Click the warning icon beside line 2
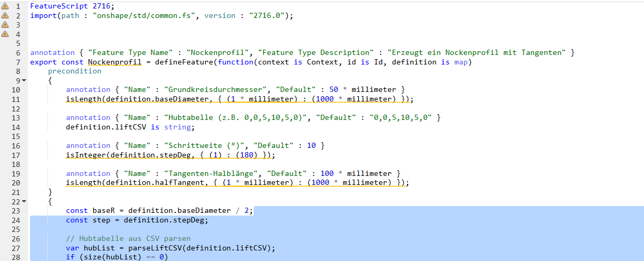The width and height of the screenshot is (644, 261). click(5, 15)
